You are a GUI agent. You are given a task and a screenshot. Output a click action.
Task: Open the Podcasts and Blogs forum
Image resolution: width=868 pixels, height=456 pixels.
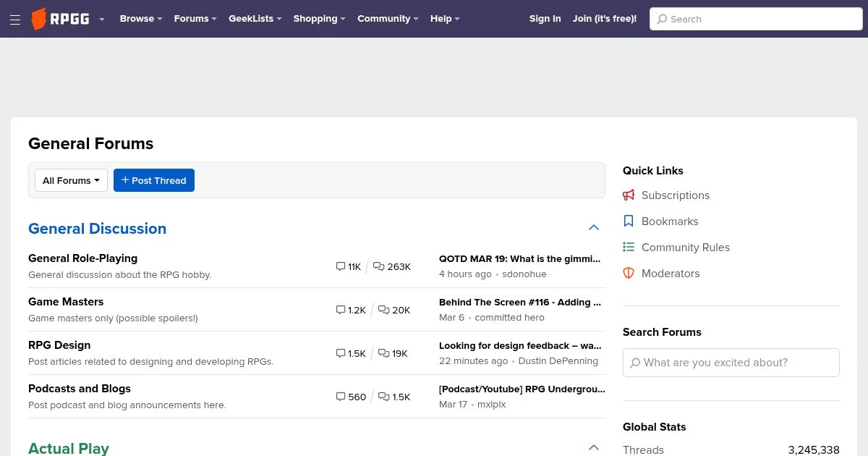click(80, 389)
